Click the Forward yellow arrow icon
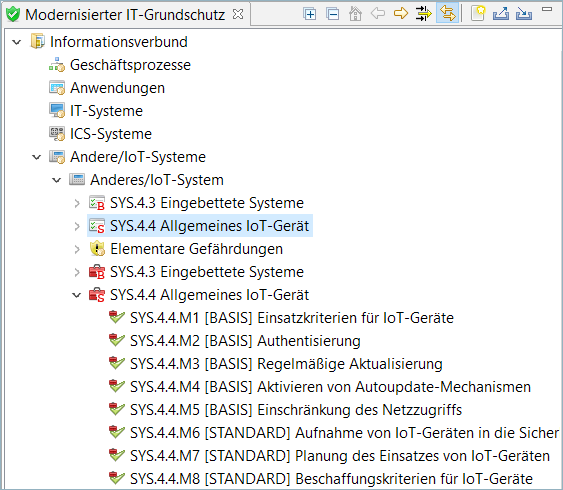Image resolution: width=563 pixels, height=490 pixels. (x=401, y=14)
